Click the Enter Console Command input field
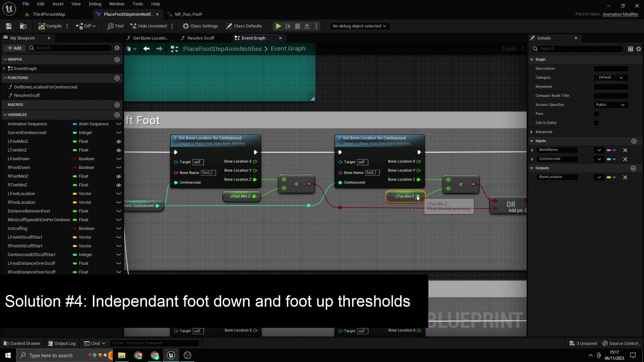644x362 pixels. coord(154,343)
